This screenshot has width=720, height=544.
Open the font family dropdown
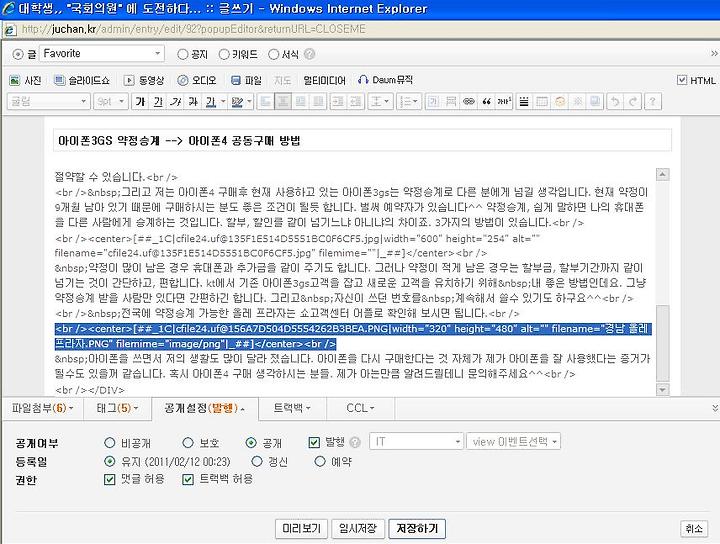coord(48,101)
